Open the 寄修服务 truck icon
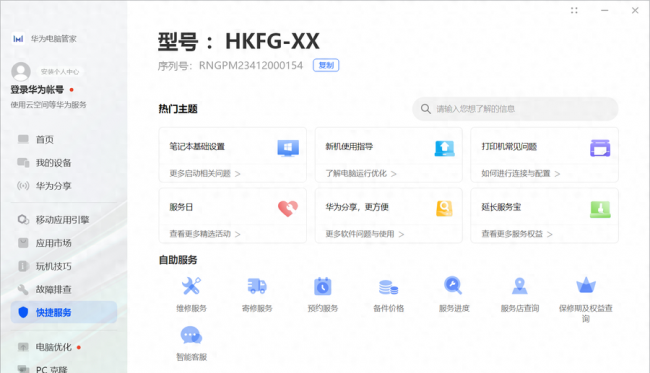 coord(257,286)
